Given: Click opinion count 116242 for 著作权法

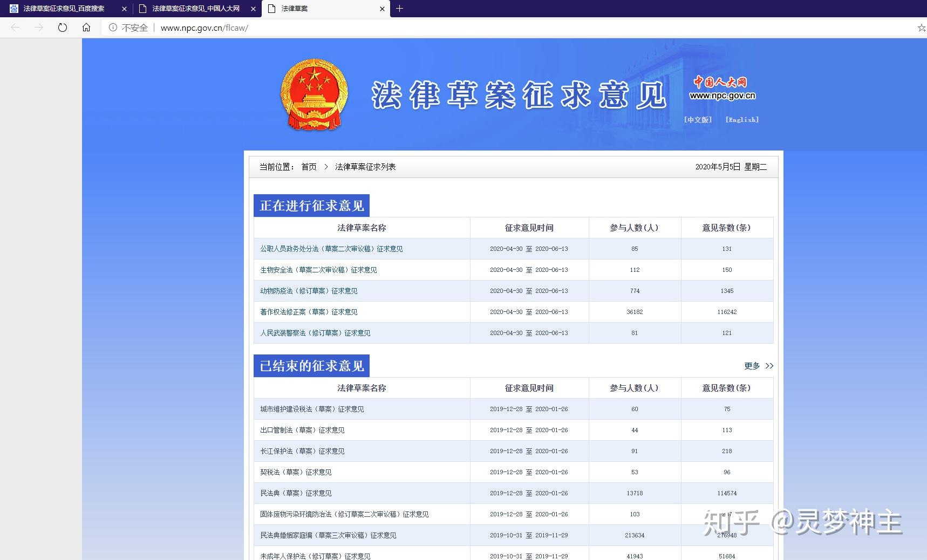Looking at the screenshot, I should (727, 312).
